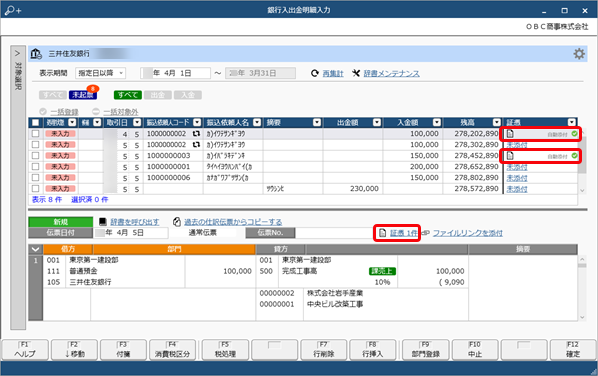Toggle the header select-all checkbox
The image size is (598, 376).
coord(35,122)
